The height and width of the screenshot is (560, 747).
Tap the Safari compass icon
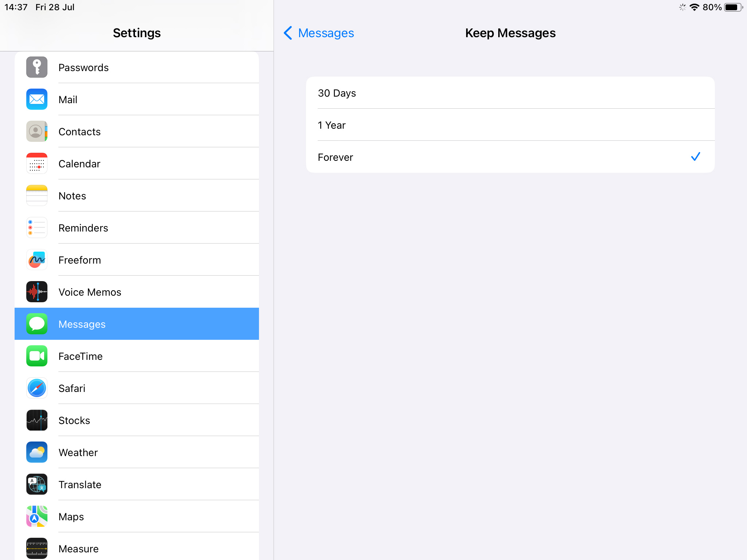[x=37, y=388]
